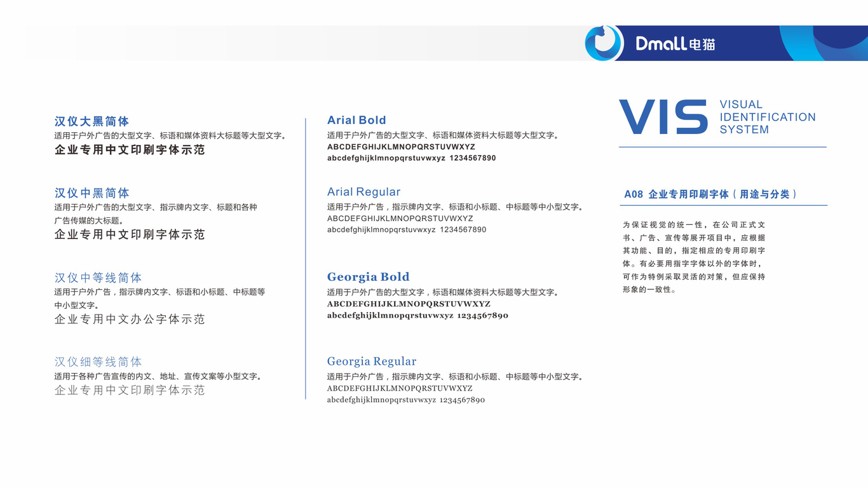Click the bold sample under 汉仪大黑简体
The height and width of the screenshot is (488, 868).
click(x=130, y=150)
